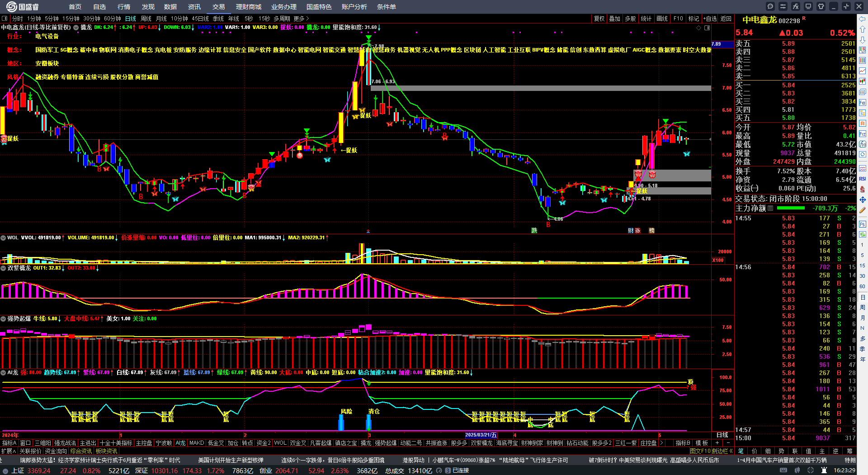Toggle 复权 price adjustment
Image resolution: width=868 pixels, height=475 pixels.
(599, 19)
